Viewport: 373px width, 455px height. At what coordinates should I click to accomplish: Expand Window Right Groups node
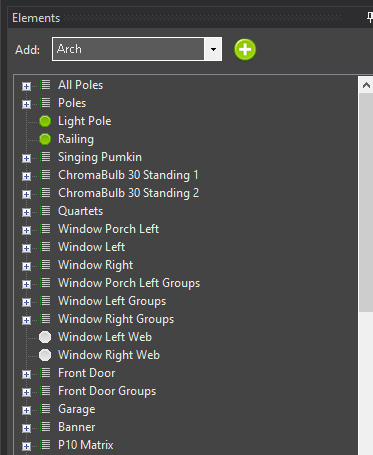26,320
